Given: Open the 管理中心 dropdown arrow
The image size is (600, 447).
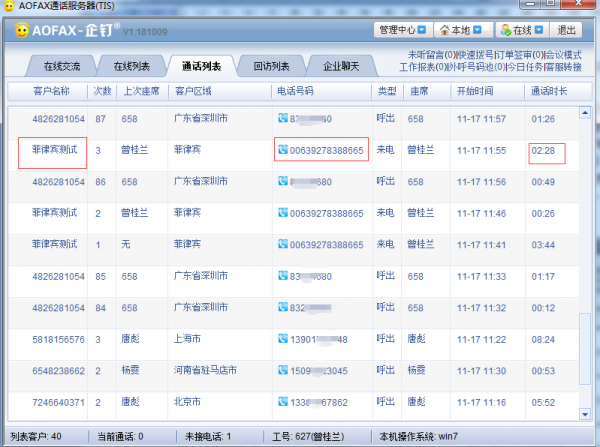Looking at the screenshot, I should pyautogui.click(x=422, y=30).
